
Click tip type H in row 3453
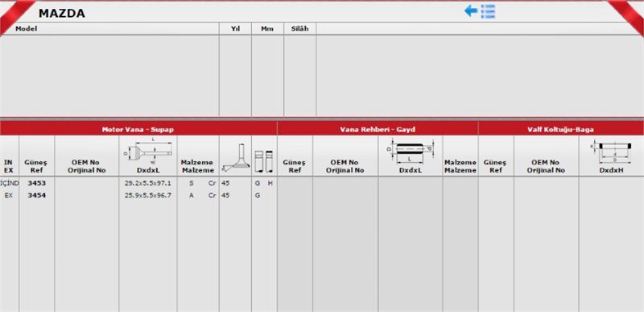coord(270,183)
